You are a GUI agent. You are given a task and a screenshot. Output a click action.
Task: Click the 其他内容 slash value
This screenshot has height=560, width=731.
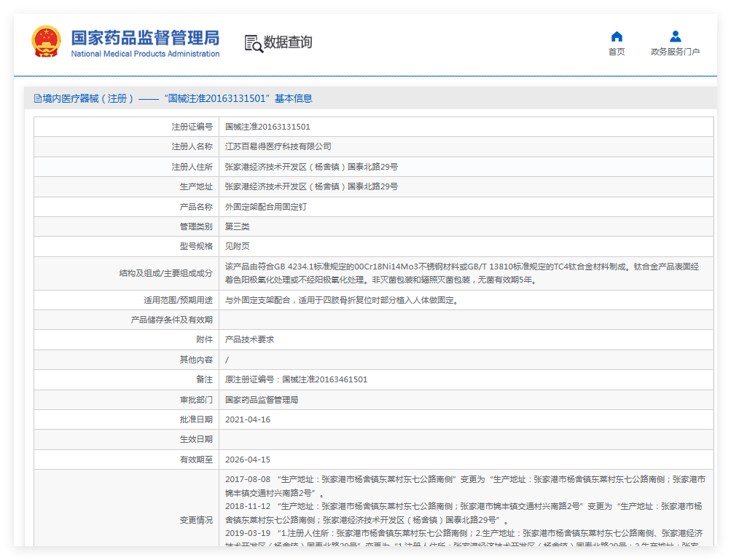point(227,360)
